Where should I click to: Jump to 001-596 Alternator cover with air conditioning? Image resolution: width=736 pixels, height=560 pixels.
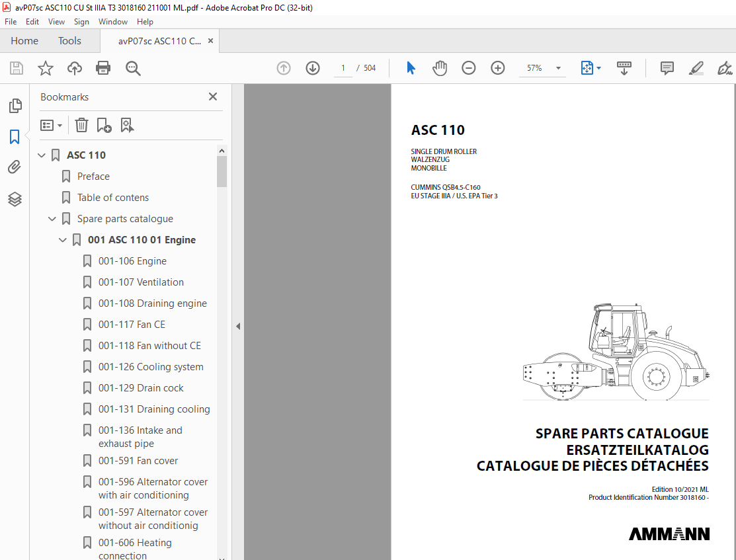click(153, 489)
